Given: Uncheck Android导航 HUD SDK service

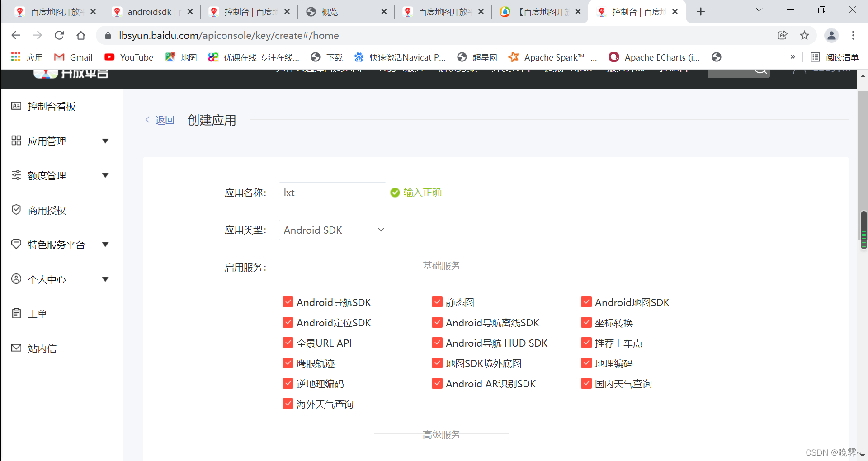Looking at the screenshot, I should click(x=437, y=343).
